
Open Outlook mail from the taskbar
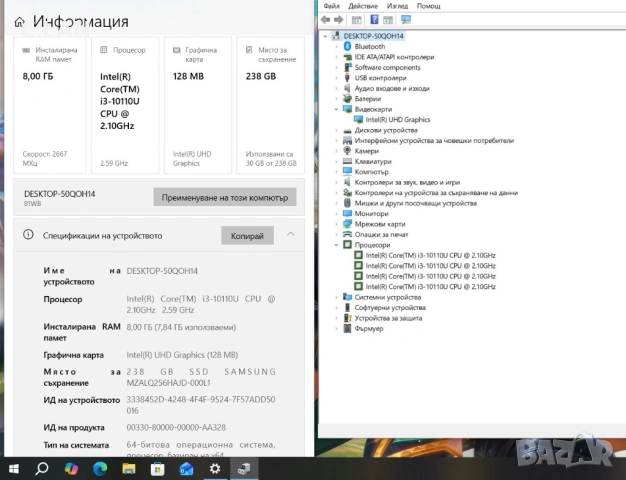186,468
